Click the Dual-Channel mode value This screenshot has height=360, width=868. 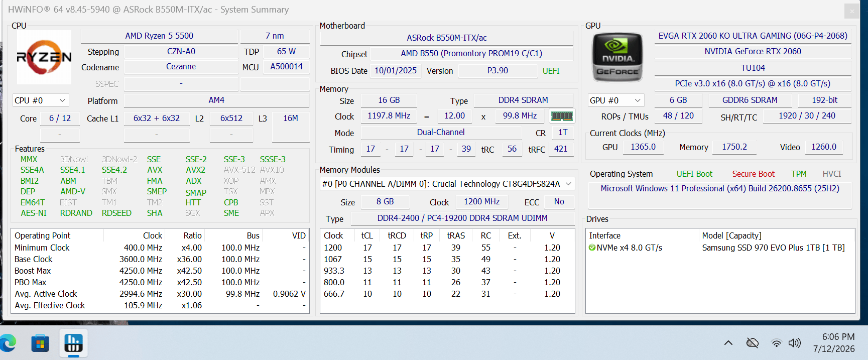coord(441,133)
